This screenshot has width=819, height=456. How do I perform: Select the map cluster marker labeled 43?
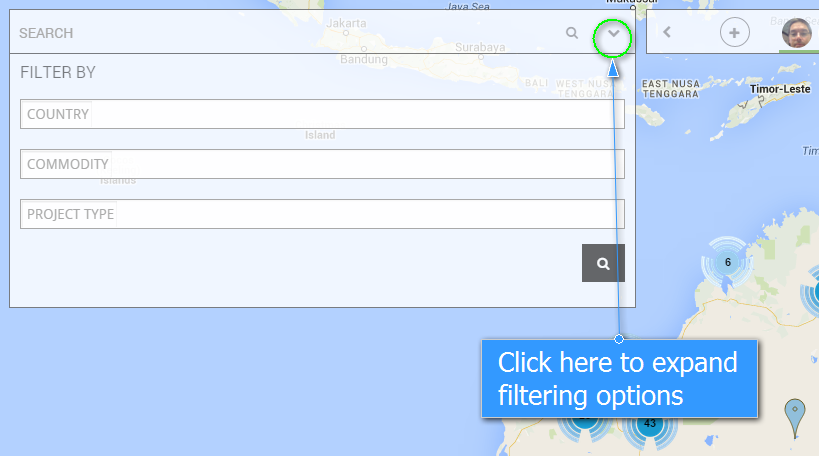(x=650, y=423)
